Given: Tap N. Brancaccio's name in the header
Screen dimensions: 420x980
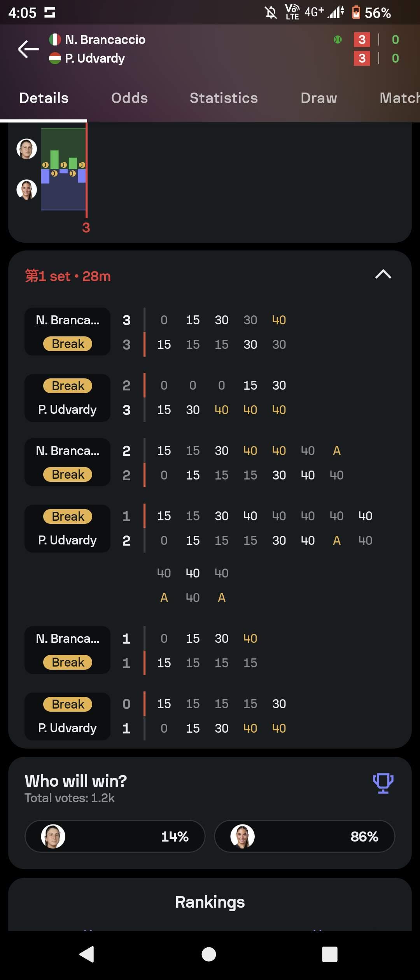Looking at the screenshot, I should pyautogui.click(x=105, y=39).
